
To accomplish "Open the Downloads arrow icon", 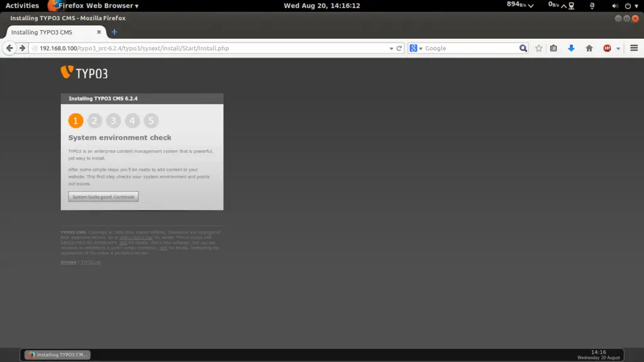I will coord(571,48).
